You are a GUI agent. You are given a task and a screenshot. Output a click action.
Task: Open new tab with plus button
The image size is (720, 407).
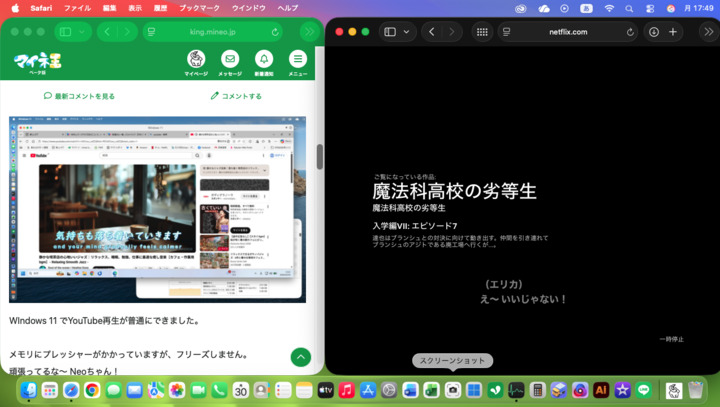[x=673, y=32]
